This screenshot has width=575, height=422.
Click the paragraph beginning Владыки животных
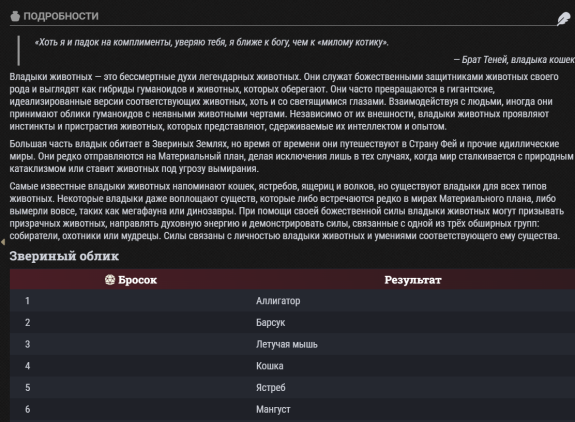coord(284,102)
